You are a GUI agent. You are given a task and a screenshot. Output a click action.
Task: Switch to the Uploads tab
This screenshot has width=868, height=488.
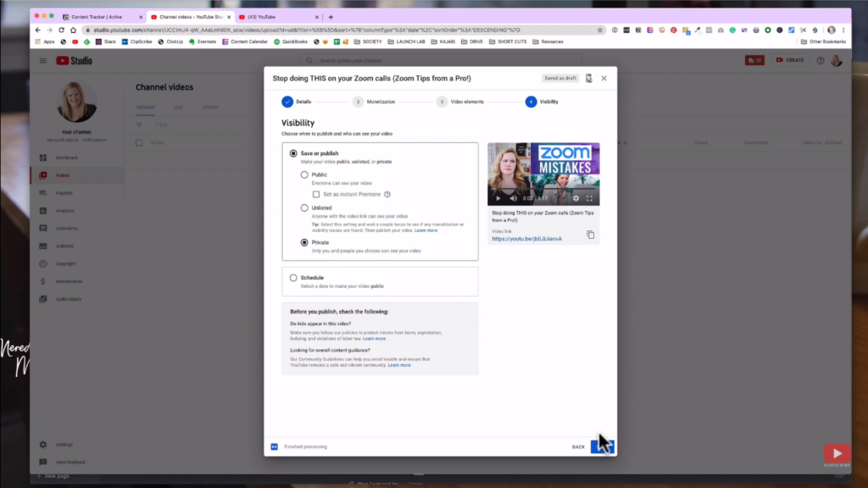(146, 108)
